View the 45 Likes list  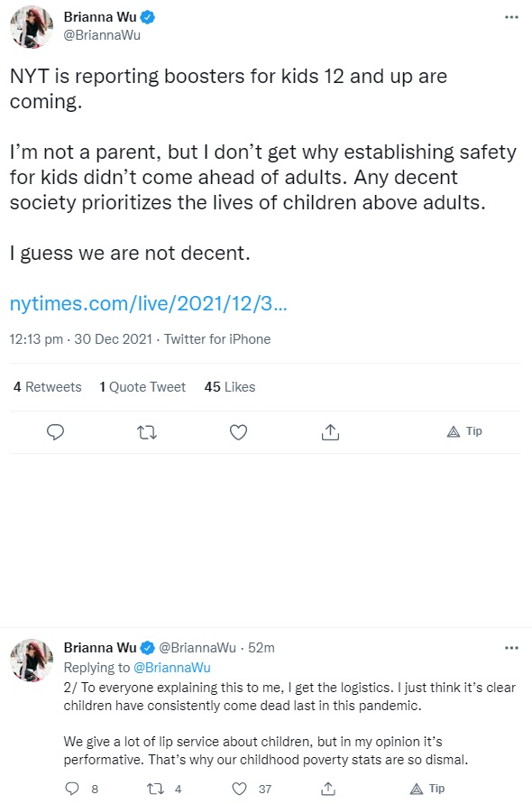pyautogui.click(x=230, y=386)
